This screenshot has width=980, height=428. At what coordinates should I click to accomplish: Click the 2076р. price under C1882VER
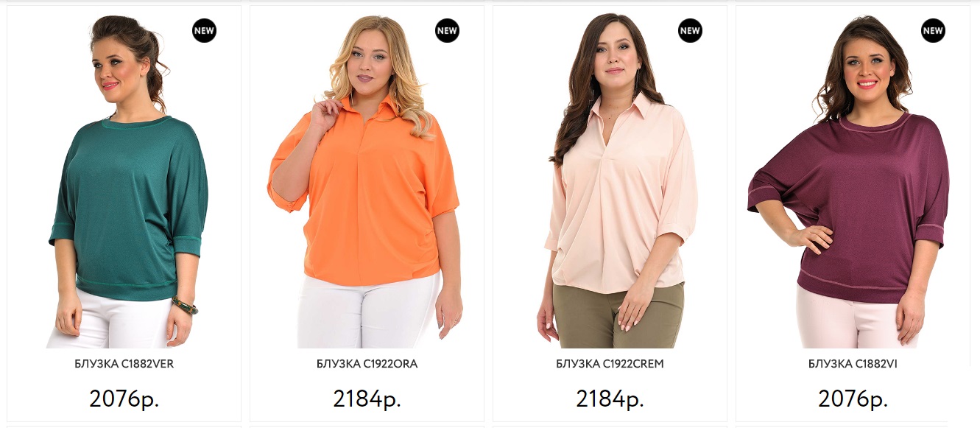124,399
